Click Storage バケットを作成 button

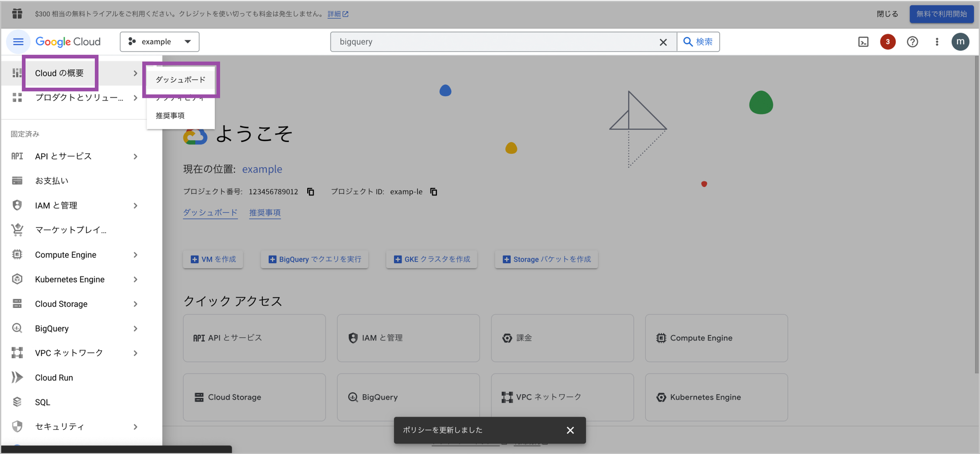[x=546, y=259]
